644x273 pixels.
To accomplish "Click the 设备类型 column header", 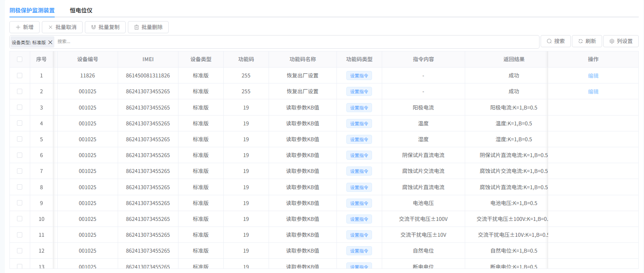I will click(x=201, y=59).
